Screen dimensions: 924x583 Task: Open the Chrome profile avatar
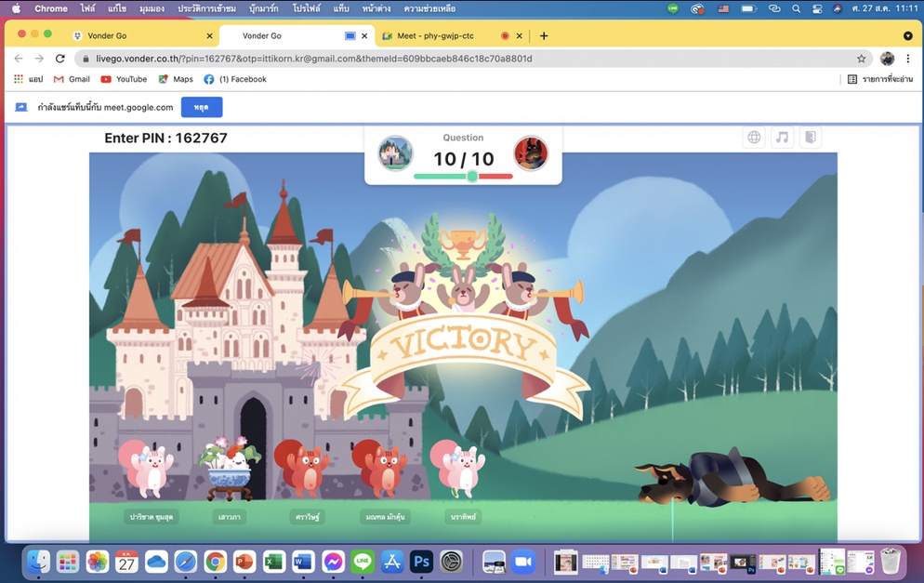pyautogui.click(x=887, y=59)
